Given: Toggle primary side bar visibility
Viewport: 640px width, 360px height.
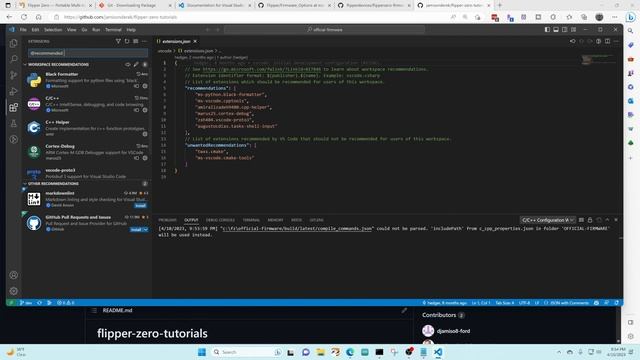Looking at the screenshot, I should tap(547, 30).
